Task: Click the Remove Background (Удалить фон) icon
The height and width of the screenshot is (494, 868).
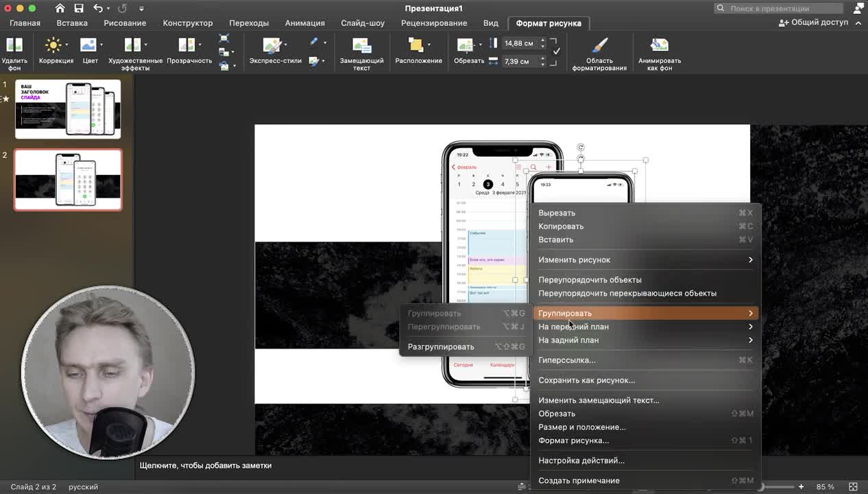Action: pyautogui.click(x=14, y=45)
